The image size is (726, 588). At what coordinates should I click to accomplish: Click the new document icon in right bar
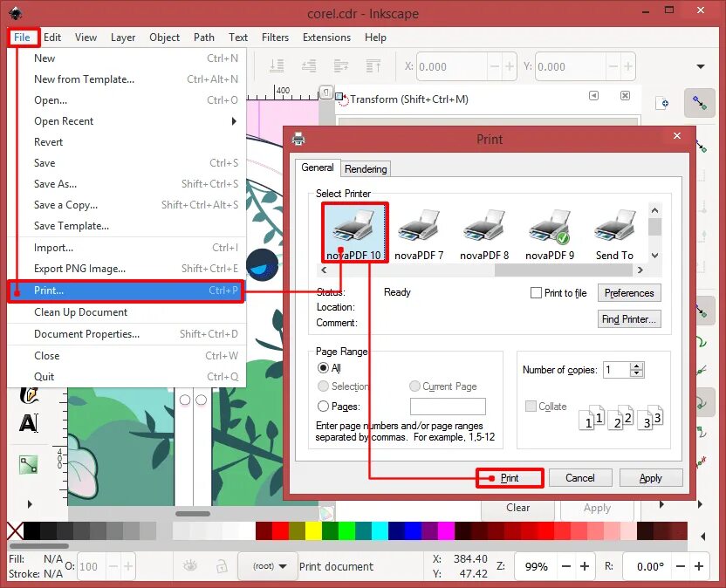pos(662,103)
